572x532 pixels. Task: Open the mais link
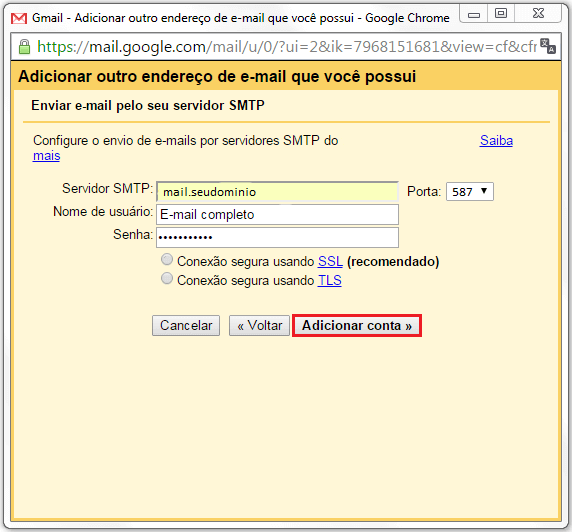46,156
